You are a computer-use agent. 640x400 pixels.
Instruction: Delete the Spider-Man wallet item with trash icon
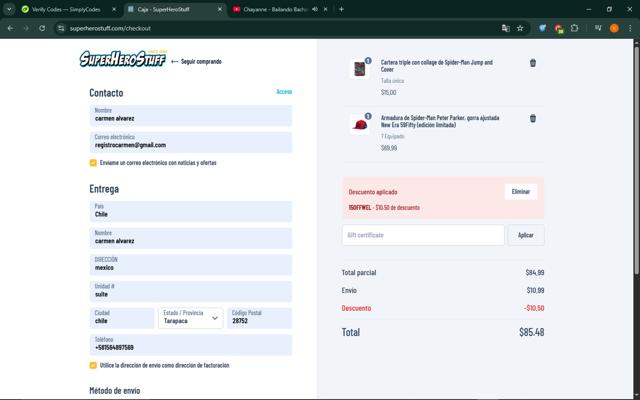pos(533,63)
